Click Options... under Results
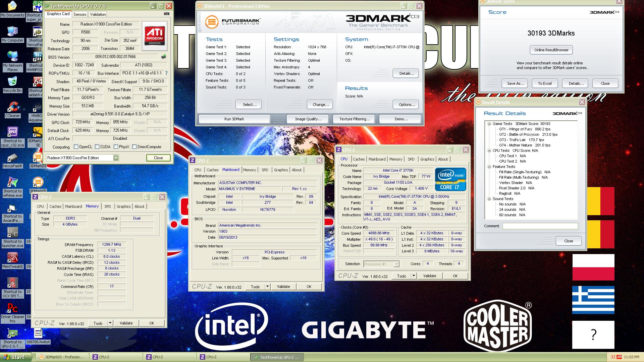Viewport: 644px width, 362px height. pos(406,105)
